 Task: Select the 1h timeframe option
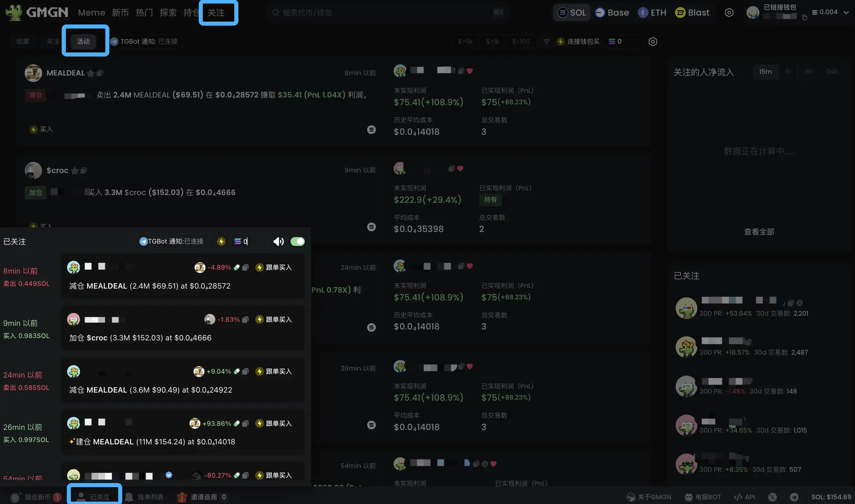[x=788, y=72]
